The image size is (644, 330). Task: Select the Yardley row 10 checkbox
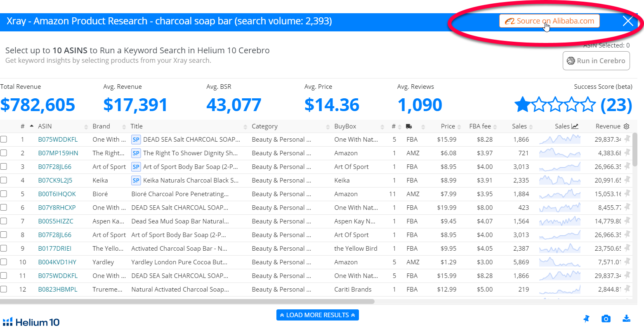(4, 262)
